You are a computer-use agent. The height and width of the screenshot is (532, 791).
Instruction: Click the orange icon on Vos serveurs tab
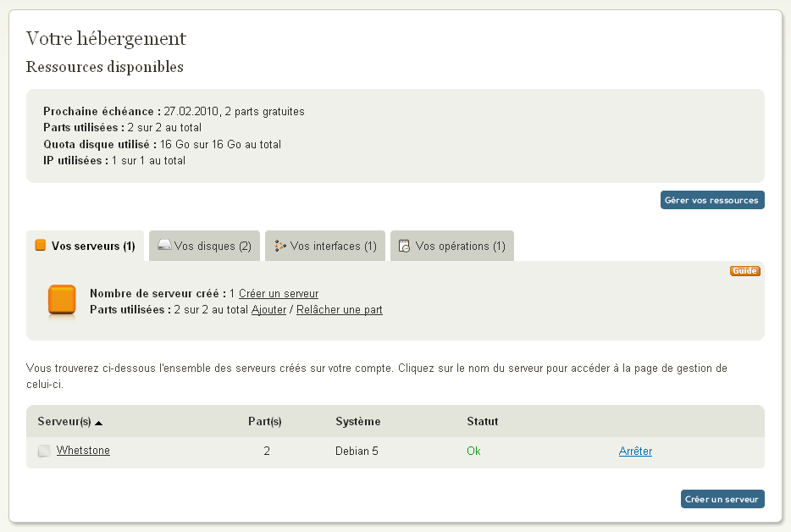40,246
